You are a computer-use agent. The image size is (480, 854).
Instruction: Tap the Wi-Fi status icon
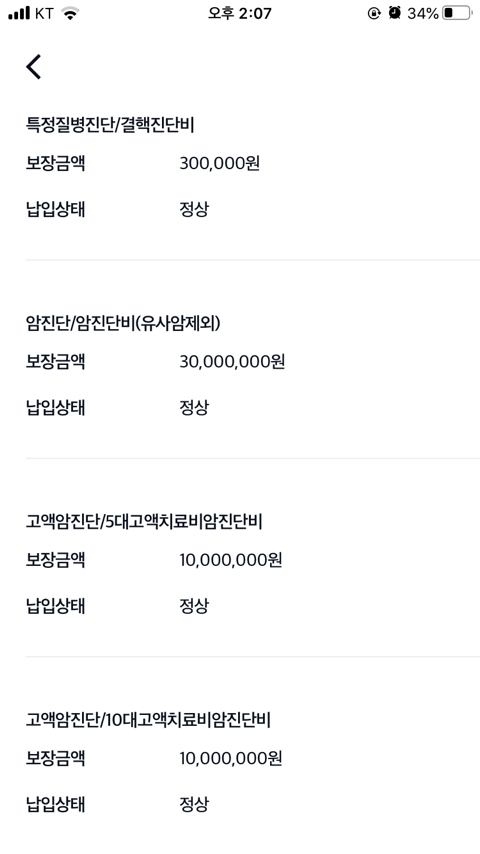[x=70, y=13]
